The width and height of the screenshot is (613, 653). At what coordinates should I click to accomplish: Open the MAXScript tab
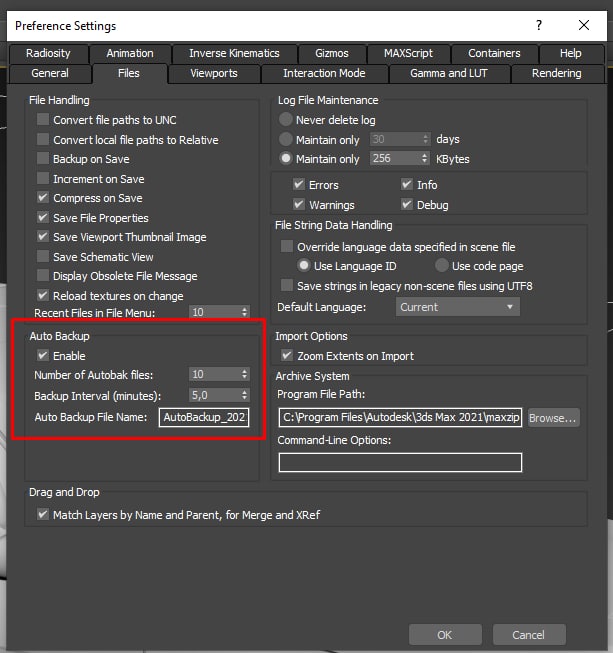pos(408,53)
